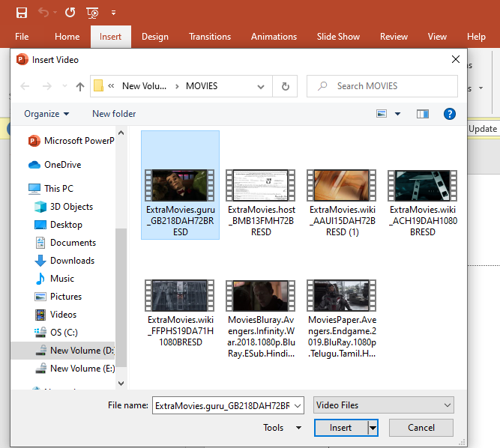Refresh the MOVIES folder listing
The height and width of the screenshot is (448, 500).
click(285, 86)
